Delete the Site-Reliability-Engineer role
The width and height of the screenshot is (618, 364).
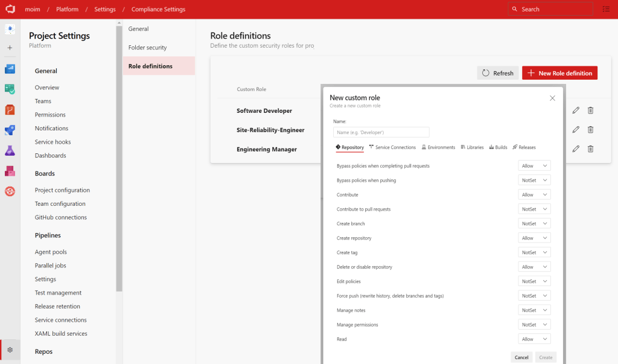pyautogui.click(x=591, y=130)
